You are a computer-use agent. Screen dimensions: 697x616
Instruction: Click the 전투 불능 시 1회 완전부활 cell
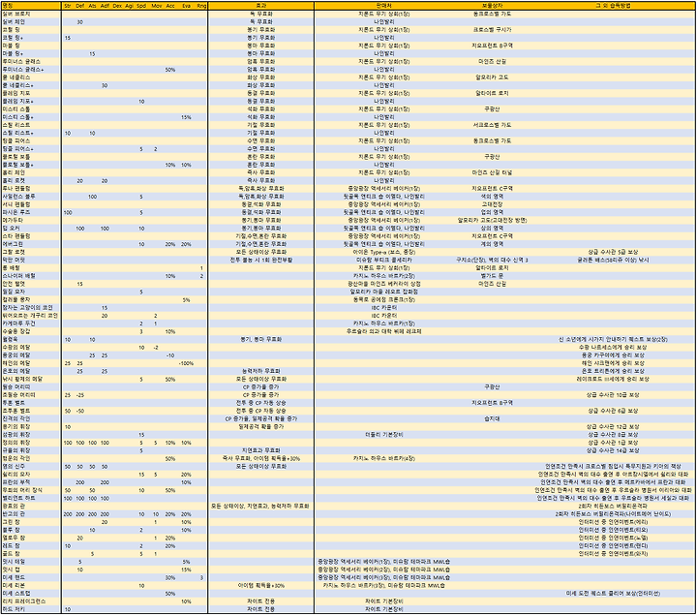(x=261, y=260)
